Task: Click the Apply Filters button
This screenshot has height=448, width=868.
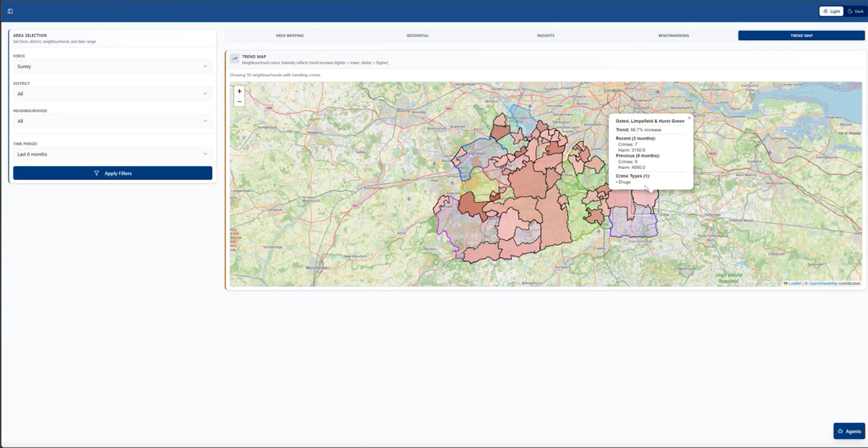Action: click(x=113, y=173)
